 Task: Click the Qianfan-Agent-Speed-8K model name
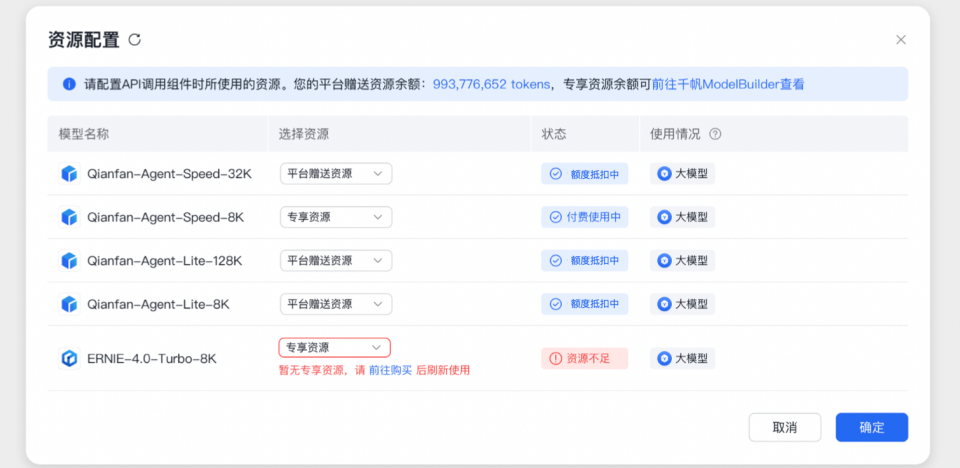(x=165, y=217)
